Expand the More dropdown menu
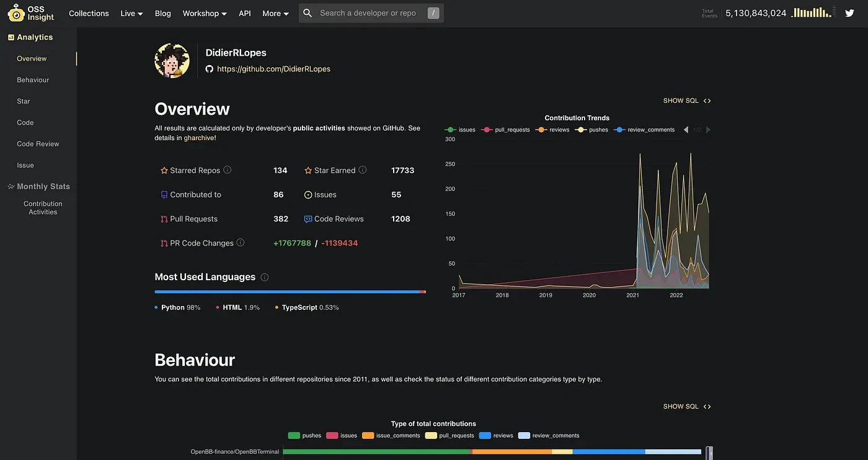Screen dimensions: 868x460 point(275,13)
